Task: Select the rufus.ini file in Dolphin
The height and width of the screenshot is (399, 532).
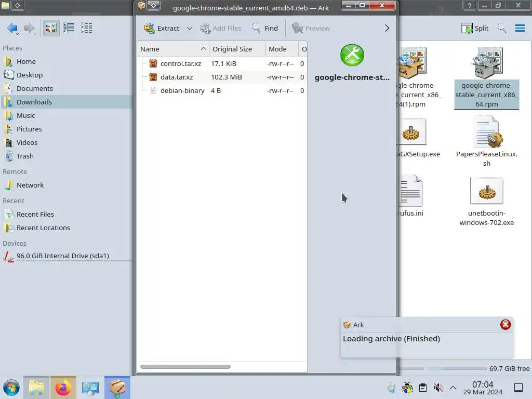Action: [411, 197]
